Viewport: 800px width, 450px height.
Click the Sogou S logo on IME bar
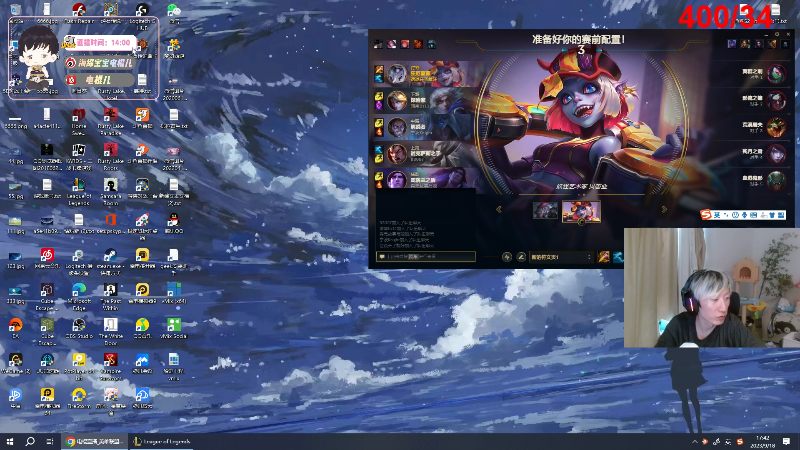pos(706,215)
